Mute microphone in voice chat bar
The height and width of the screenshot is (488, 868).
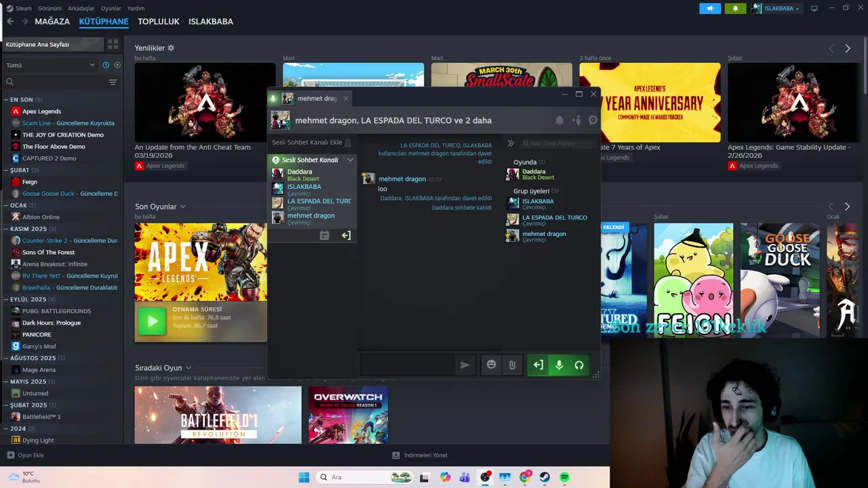tap(559, 365)
